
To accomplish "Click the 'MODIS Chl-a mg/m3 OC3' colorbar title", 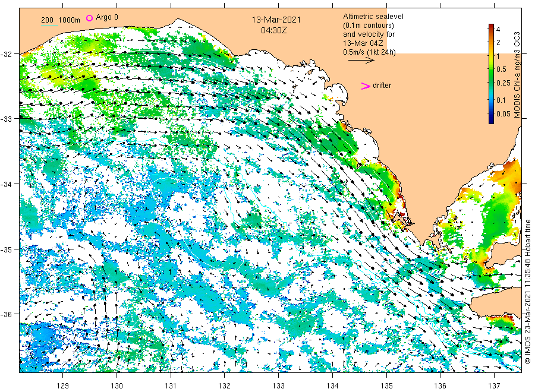I will tap(517, 75).
